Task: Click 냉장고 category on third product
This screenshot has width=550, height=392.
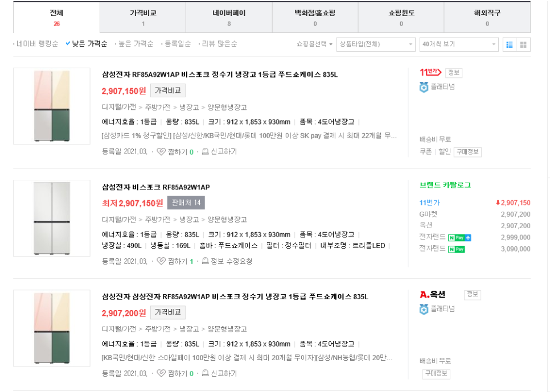Action: pos(189,329)
